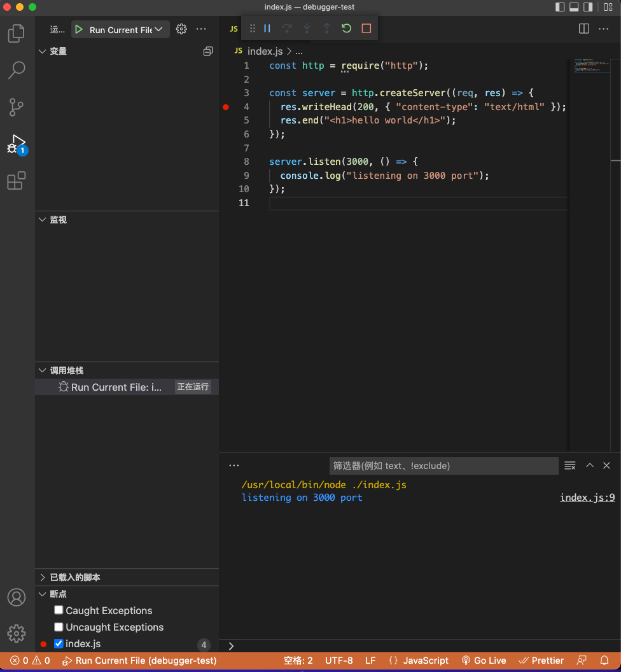The image size is (621, 672).
Task: Change indentation via 空格: 2
Action: click(298, 661)
